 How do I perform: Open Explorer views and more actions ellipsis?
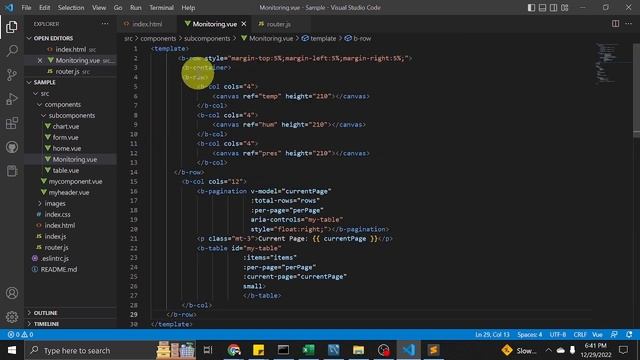click(x=105, y=24)
